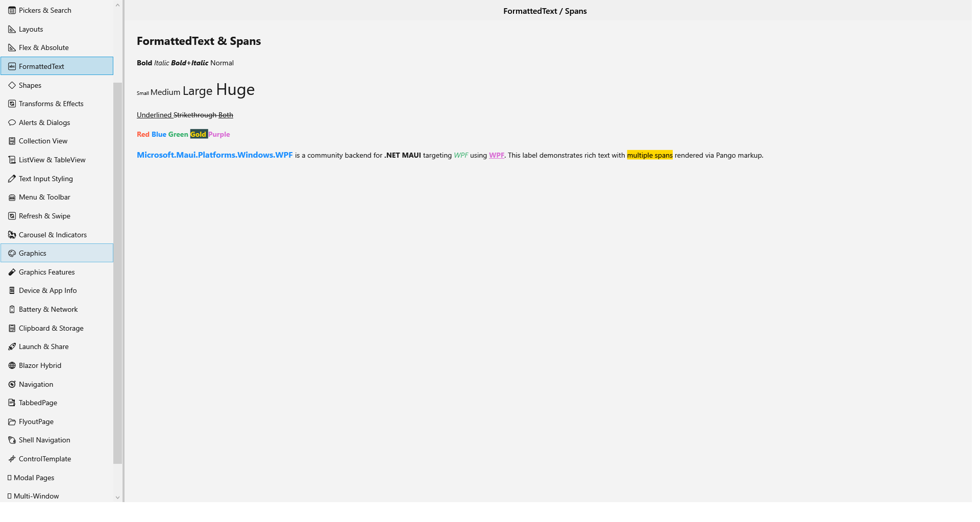The height and width of the screenshot is (522, 980).
Task: Click the ListView & TableView icon
Action: pyautogui.click(x=12, y=160)
